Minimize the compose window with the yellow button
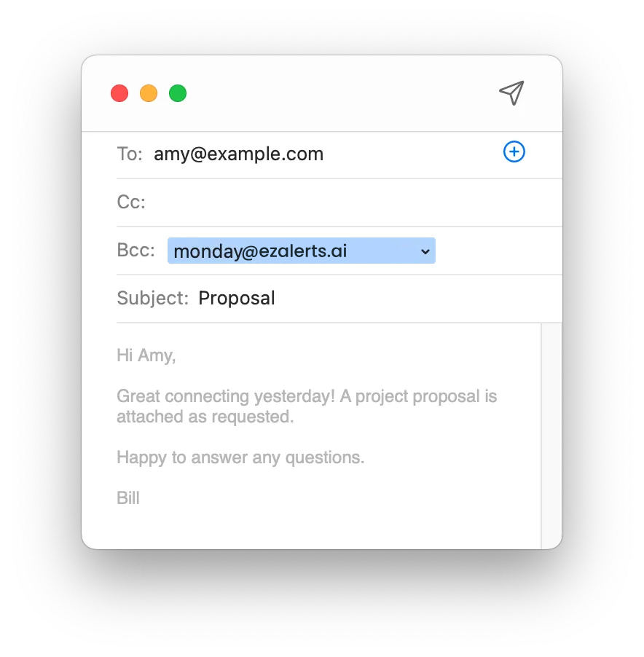The image size is (644, 657). [149, 93]
